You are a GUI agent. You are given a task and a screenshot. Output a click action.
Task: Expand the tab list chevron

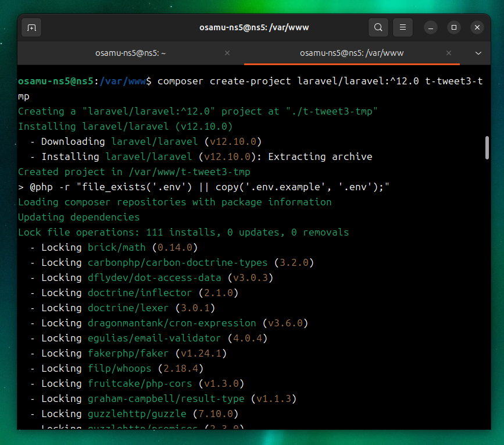(x=478, y=53)
